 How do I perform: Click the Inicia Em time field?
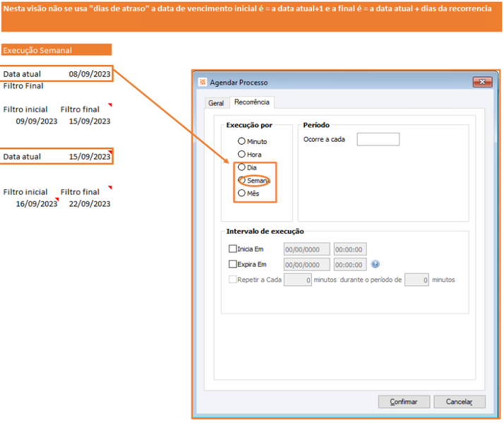(349, 249)
